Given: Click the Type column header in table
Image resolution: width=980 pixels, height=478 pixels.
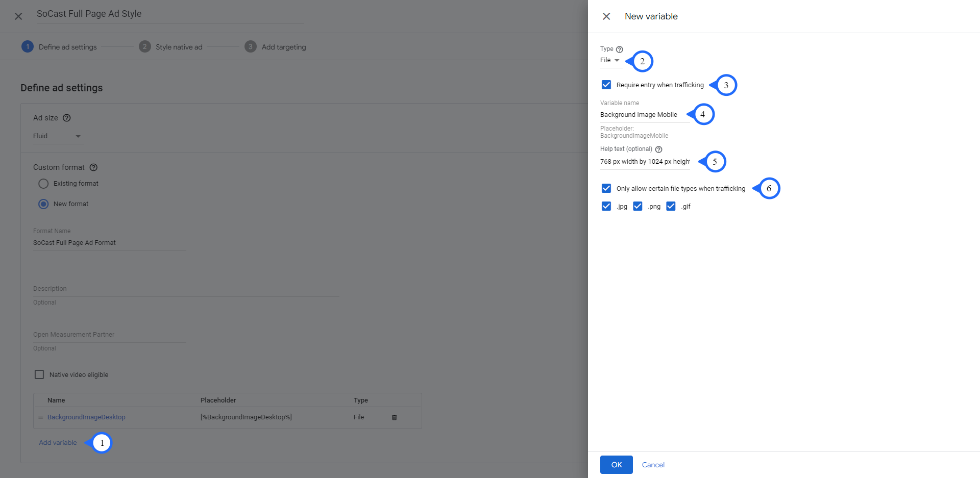Looking at the screenshot, I should [x=361, y=400].
